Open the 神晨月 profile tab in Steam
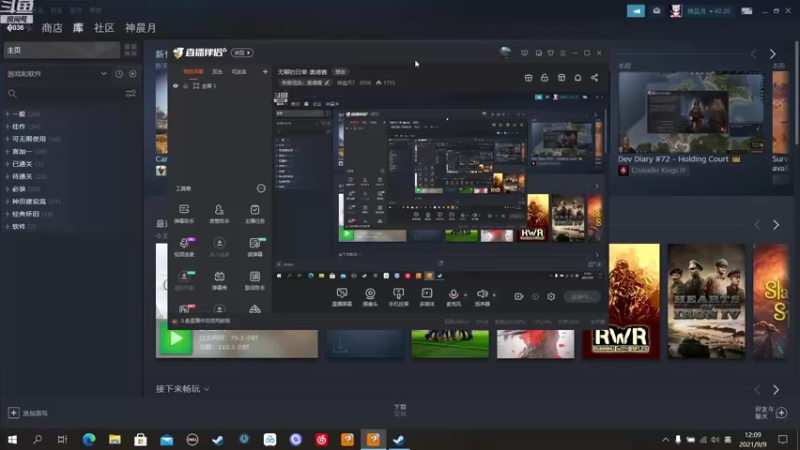The width and height of the screenshot is (800, 450). pyautogui.click(x=141, y=28)
